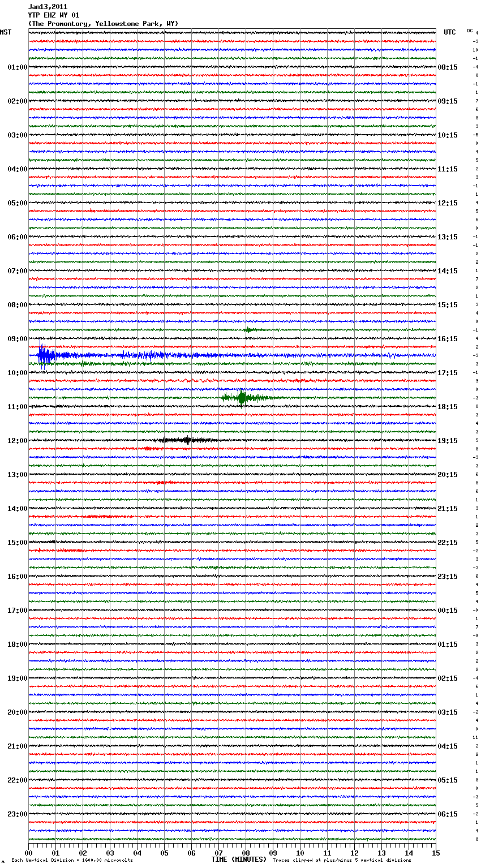Screen dimensions: 481x868
Task: Click the TIME (MINUTES) axis title
Action: [239, 860]
